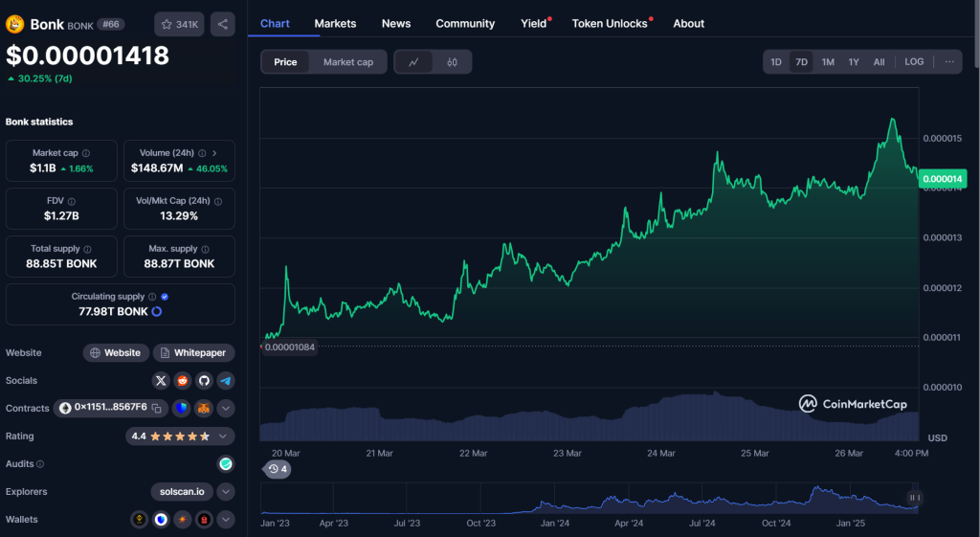The image size is (980, 537).
Task: Open the Volume (24h) info icon
Action: (x=202, y=153)
